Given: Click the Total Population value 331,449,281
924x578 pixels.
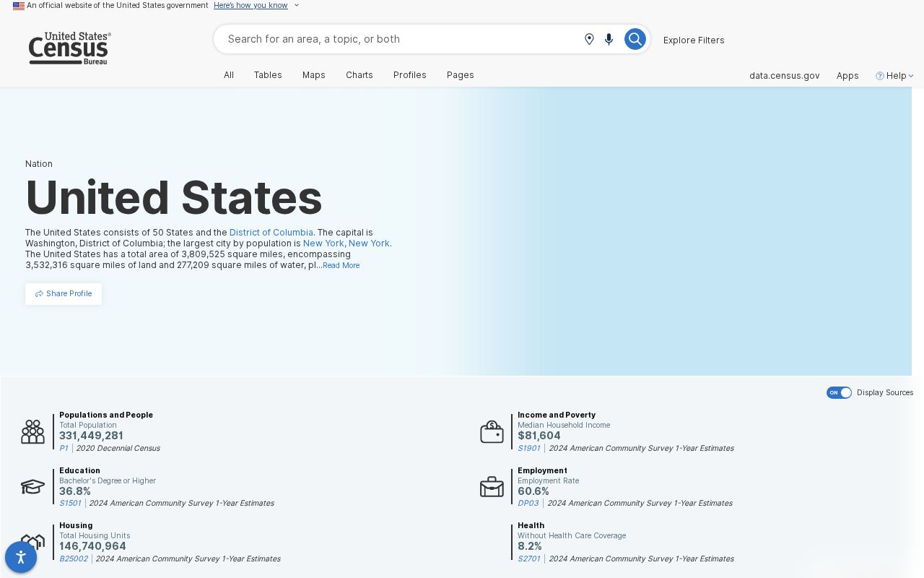Looking at the screenshot, I should click(91, 436).
